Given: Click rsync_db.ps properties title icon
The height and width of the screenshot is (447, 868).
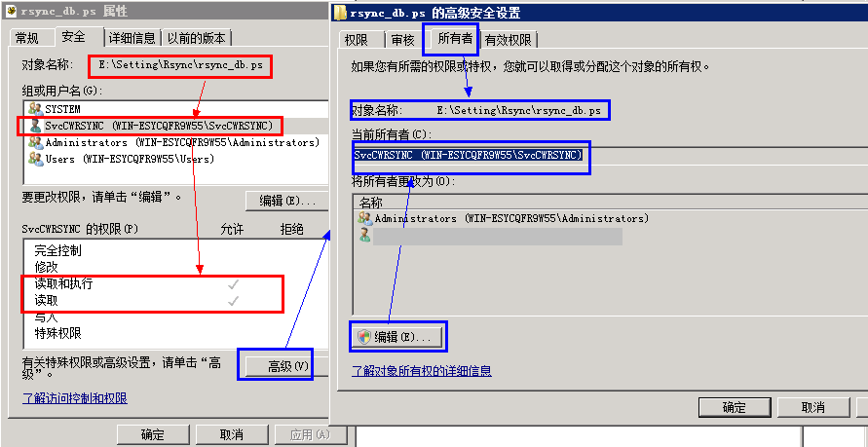Looking at the screenshot, I should coord(11,12).
